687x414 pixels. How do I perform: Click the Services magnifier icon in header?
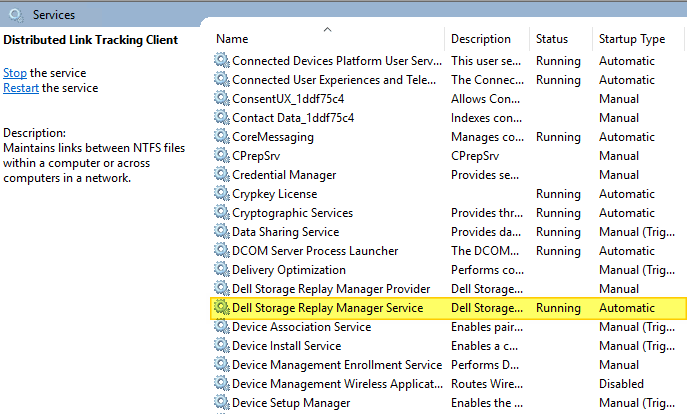pyautogui.click(x=15, y=15)
